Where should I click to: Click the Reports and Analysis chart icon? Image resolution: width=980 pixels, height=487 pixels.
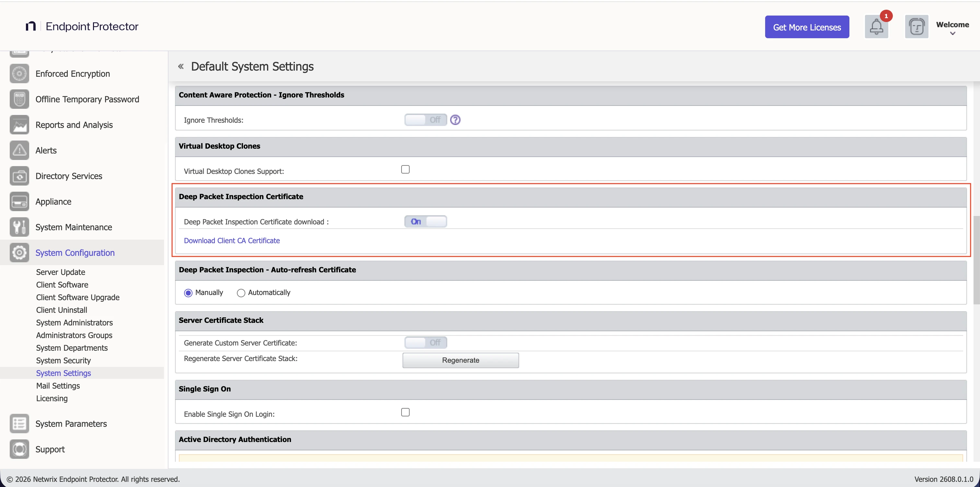click(x=19, y=125)
